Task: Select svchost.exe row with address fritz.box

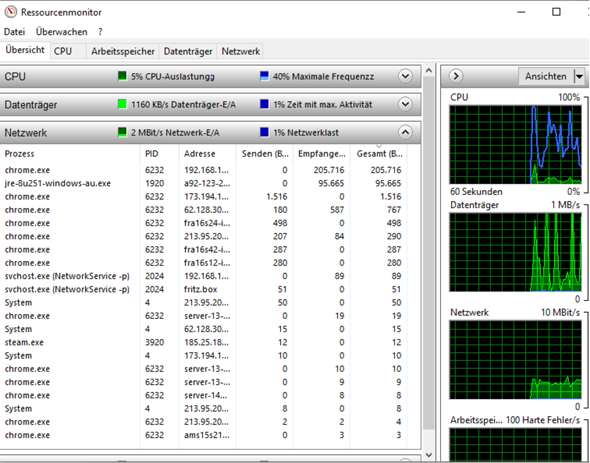Action: pos(203,289)
